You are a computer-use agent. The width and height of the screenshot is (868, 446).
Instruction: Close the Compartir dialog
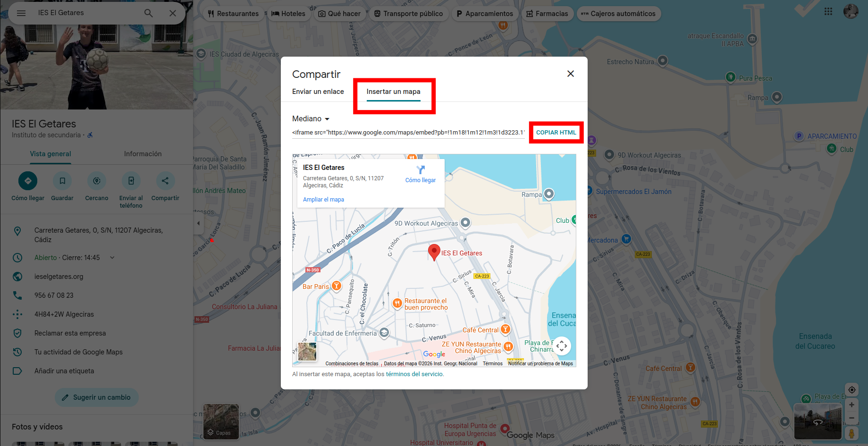570,74
